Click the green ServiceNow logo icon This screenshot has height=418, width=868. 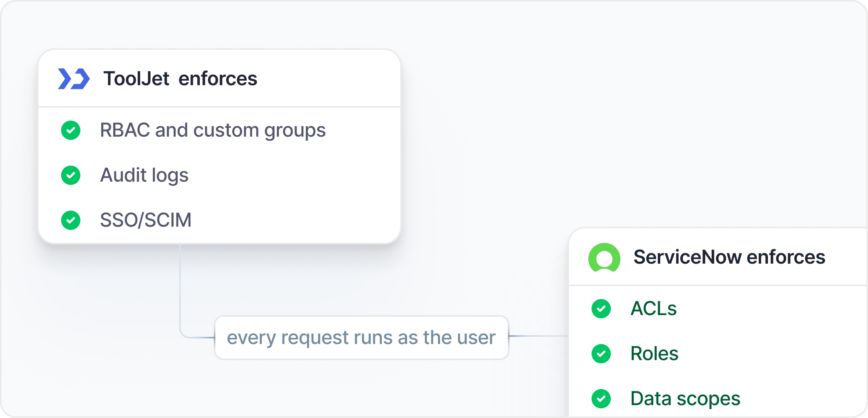604,258
